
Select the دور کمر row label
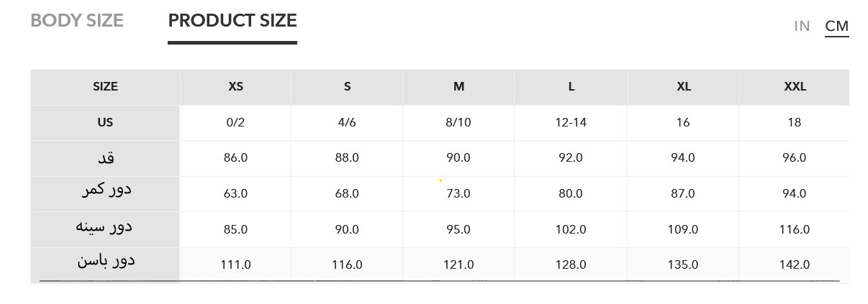(x=105, y=191)
